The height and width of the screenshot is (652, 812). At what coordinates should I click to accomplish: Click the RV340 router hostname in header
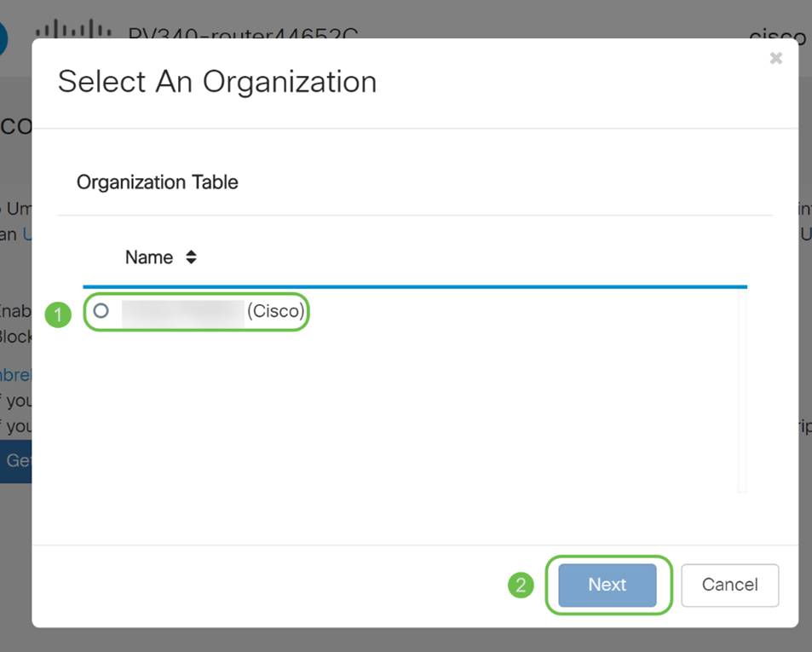coord(243,35)
